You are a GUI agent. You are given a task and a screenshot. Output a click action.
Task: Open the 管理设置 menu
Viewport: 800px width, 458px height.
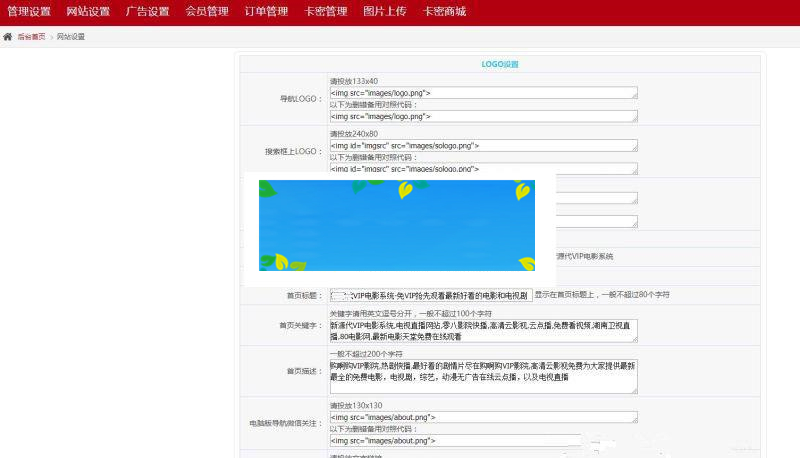pyautogui.click(x=29, y=12)
